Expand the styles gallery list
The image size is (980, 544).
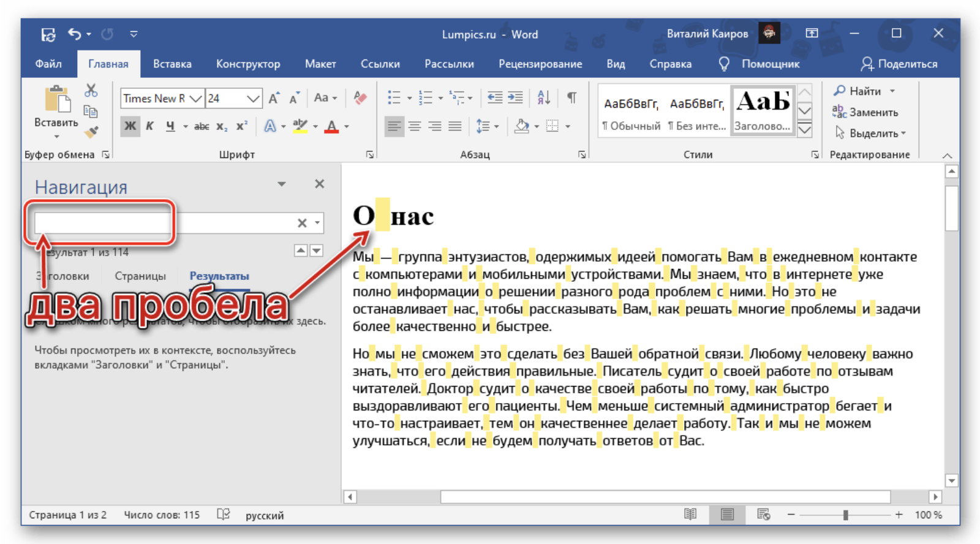pyautogui.click(x=804, y=130)
